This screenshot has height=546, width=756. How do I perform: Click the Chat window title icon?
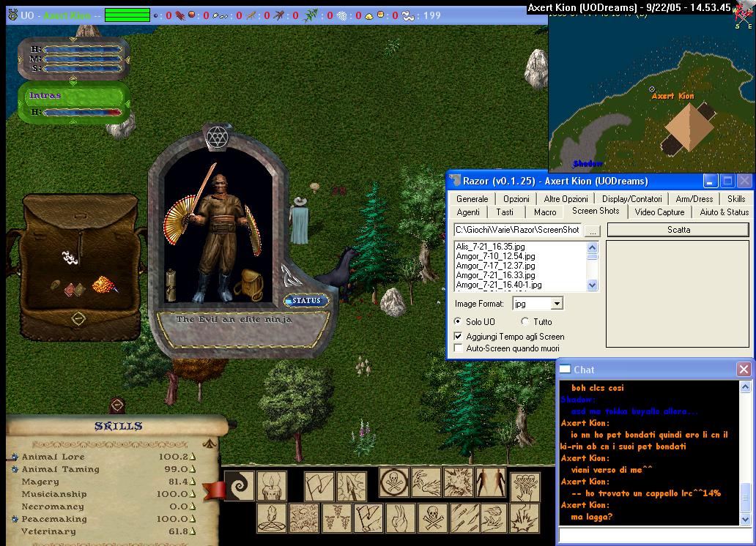[x=565, y=369]
